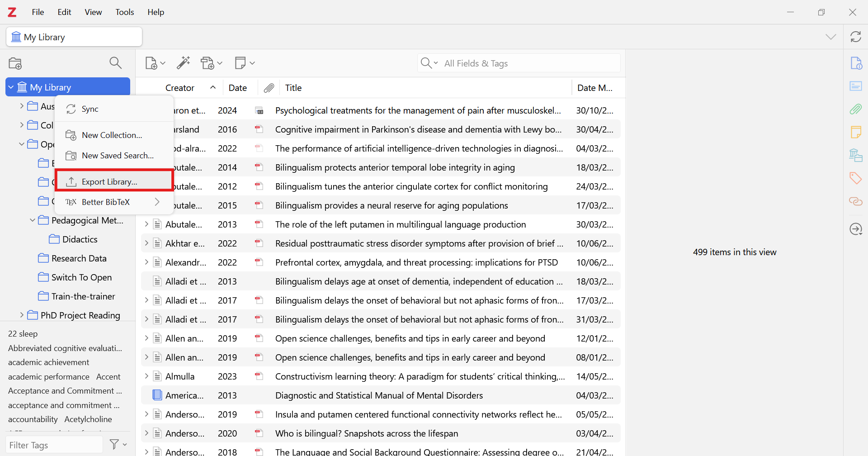
Task: Select the PhD Project Reading collection
Action: point(74,315)
